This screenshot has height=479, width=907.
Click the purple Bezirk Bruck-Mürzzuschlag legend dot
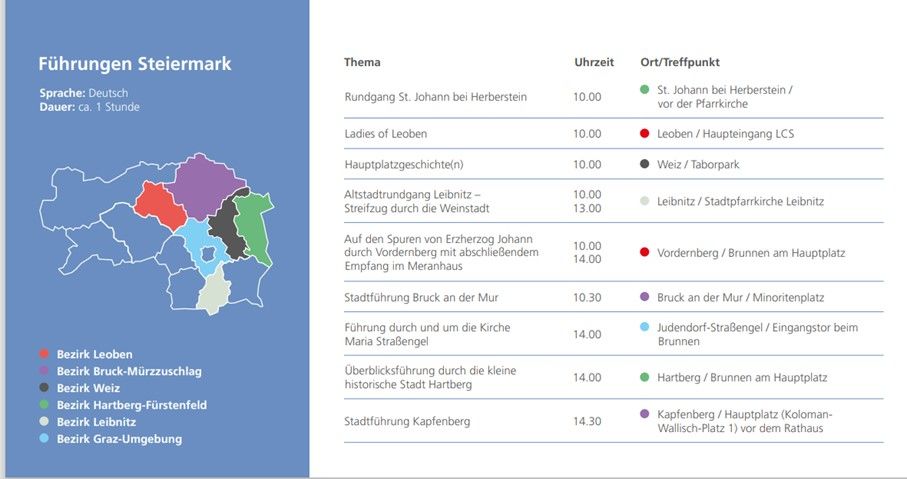click(44, 371)
